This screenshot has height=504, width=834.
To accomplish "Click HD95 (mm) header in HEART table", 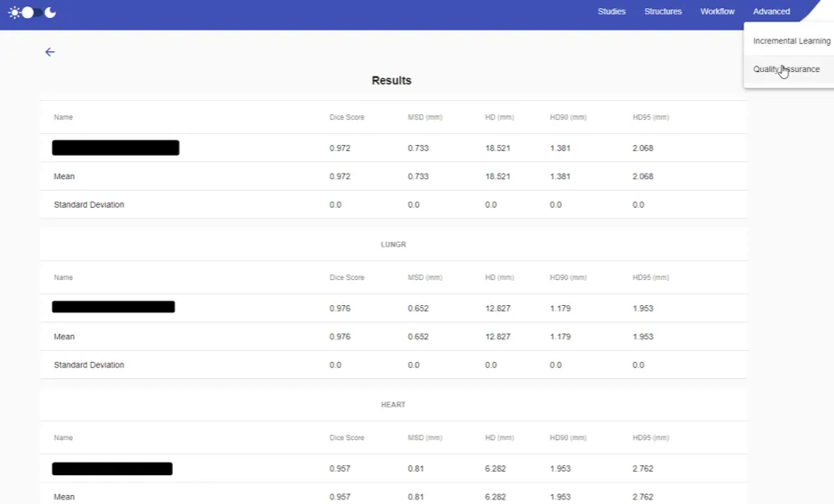I will (650, 437).
